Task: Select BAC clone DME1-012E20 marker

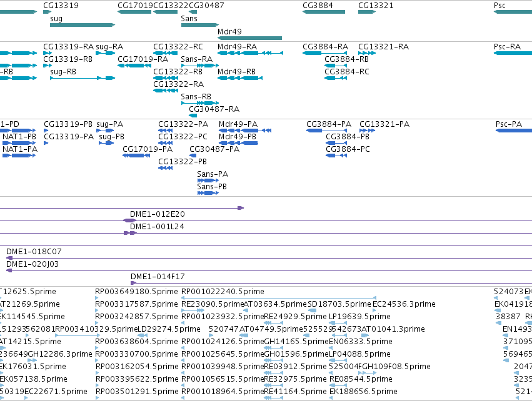Action: pos(129,220)
